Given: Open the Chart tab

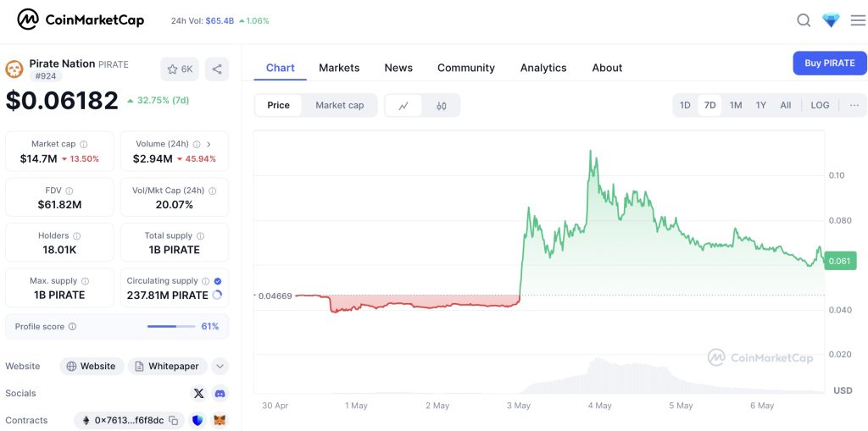Looking at the screenshot, I should [x=280, y=68].
